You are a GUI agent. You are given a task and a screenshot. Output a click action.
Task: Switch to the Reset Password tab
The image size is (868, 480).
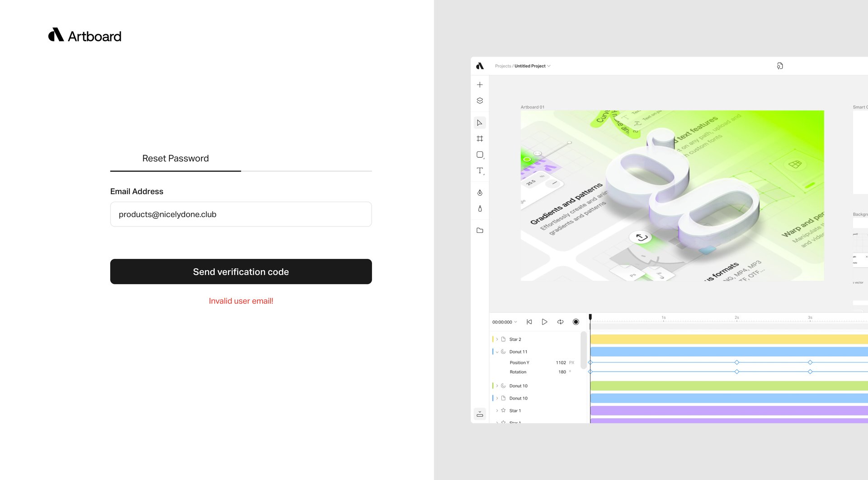pos(175,158)
